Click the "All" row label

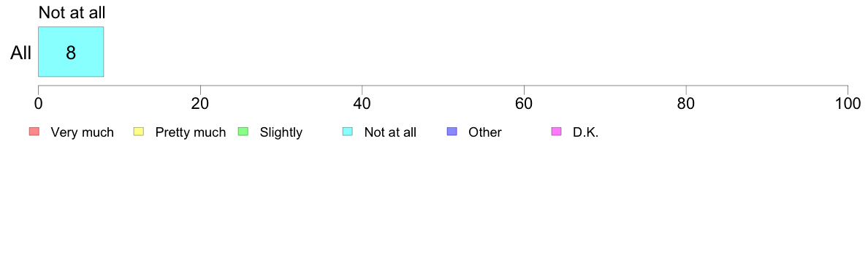(x=21, y=53)
